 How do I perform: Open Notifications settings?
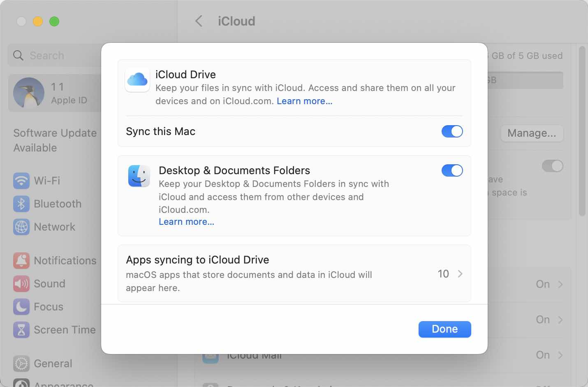65,261
